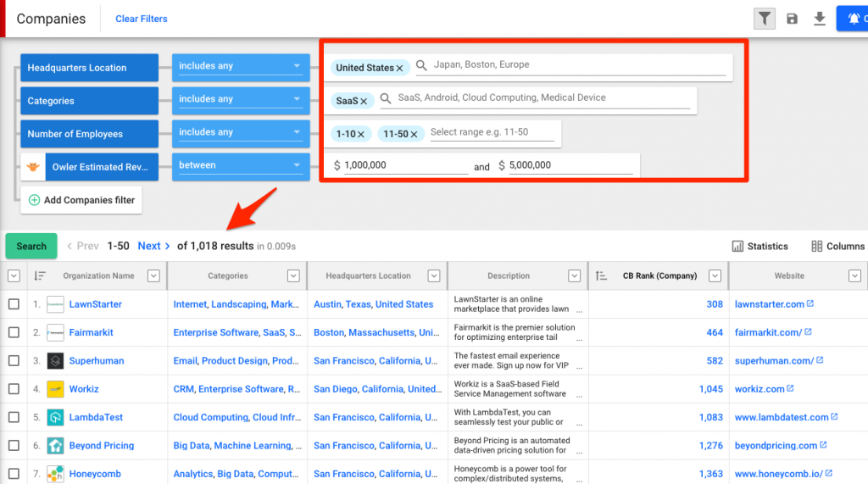Image resolution: width=868 pixels, height=484 pixels.
Task: Click the Number of Employees filter button
Action: [89, 134]
